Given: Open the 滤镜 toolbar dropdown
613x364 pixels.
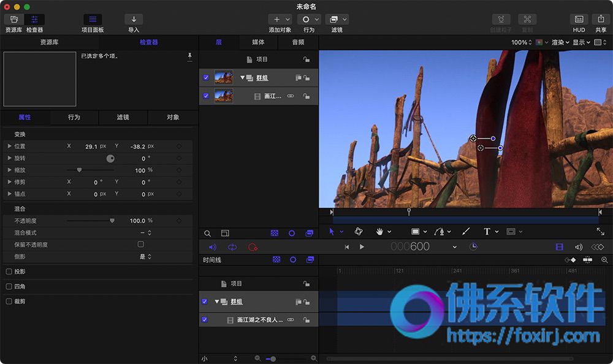Looking at the screenshot, I should tap(337, 20).
